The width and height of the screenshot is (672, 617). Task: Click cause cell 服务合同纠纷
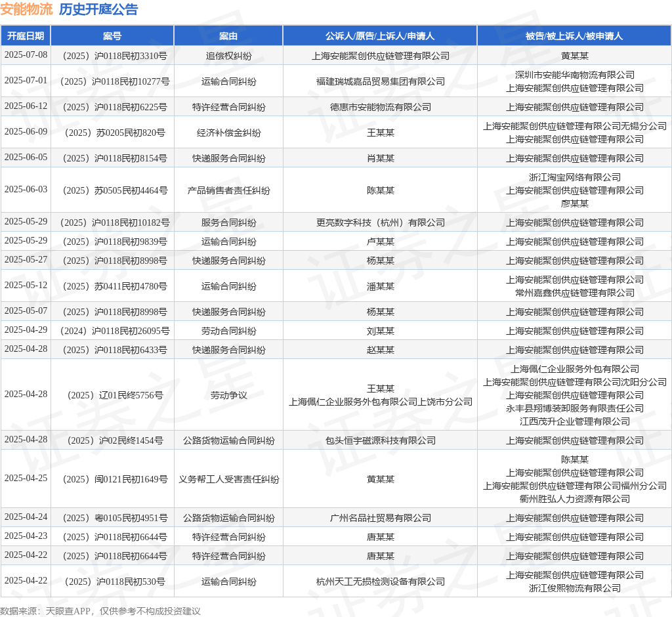click(228, 223)
